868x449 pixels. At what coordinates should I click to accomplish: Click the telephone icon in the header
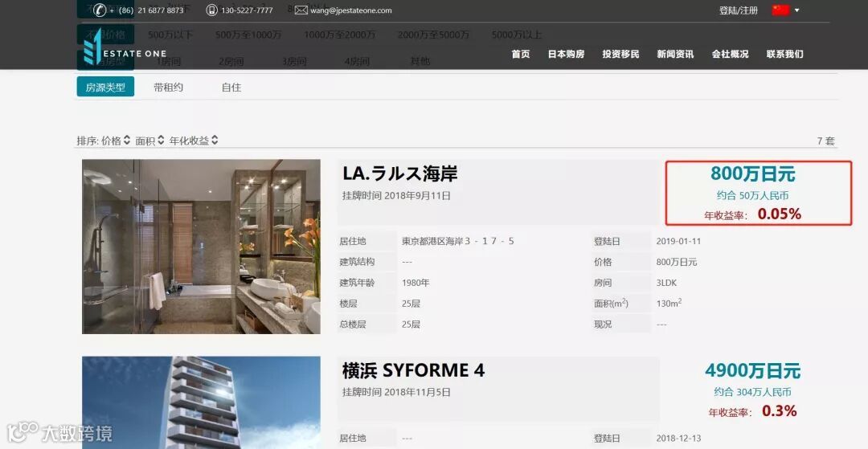(x=100, y=10)
